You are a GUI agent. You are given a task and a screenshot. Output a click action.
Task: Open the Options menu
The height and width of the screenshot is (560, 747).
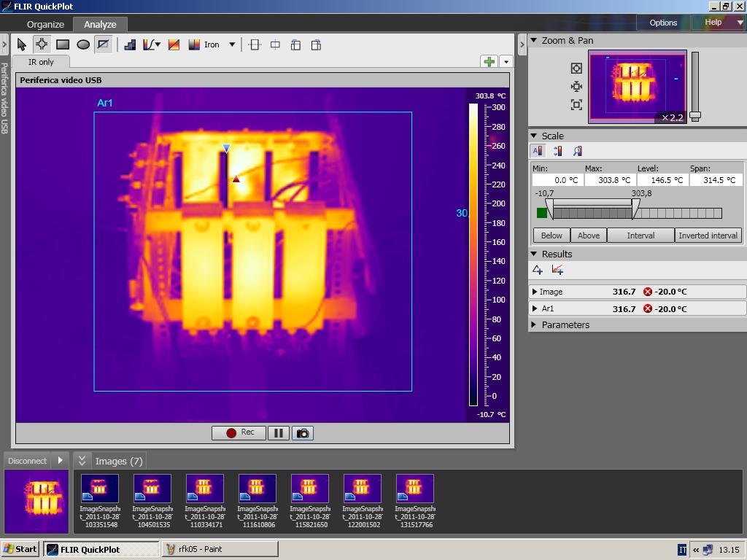click(663, 23)
